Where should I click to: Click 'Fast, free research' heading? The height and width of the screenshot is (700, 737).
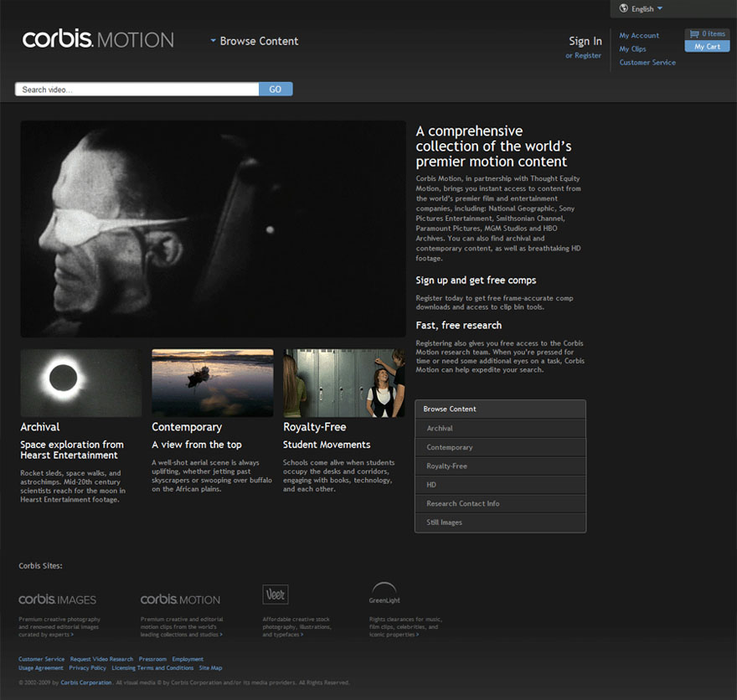pos(458,325)
